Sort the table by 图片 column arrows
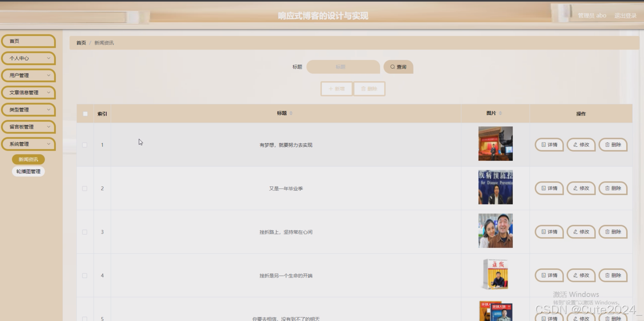The image size is (644, 321). click(x=500, y=113)
